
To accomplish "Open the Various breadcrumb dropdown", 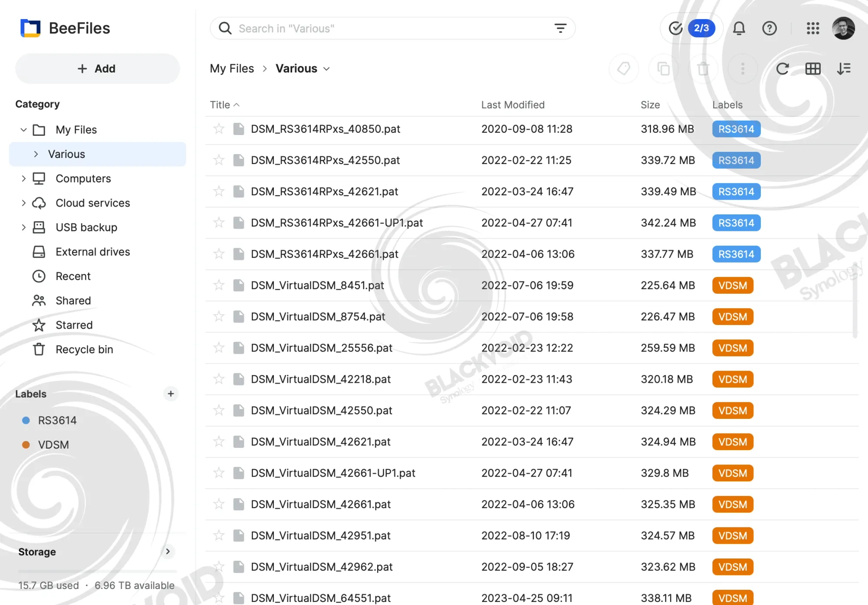I will (327, 69).
